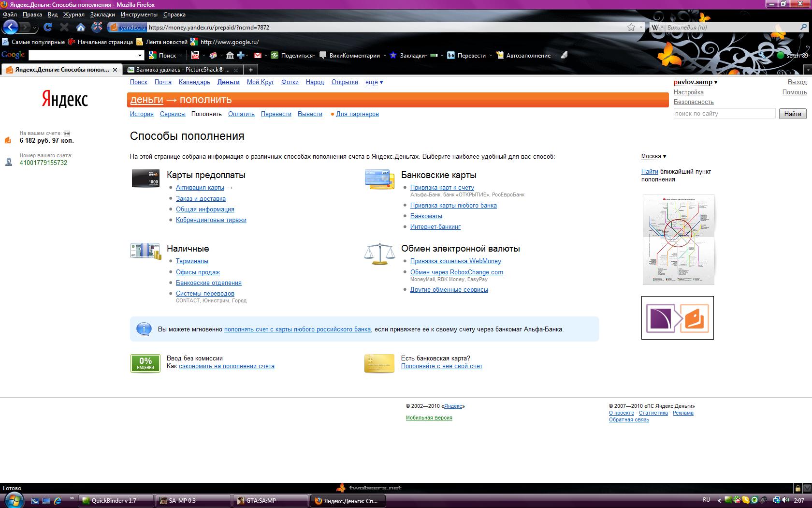Go to the История section
This screenshot has height=508, width=812.
(x=142, y=114)
